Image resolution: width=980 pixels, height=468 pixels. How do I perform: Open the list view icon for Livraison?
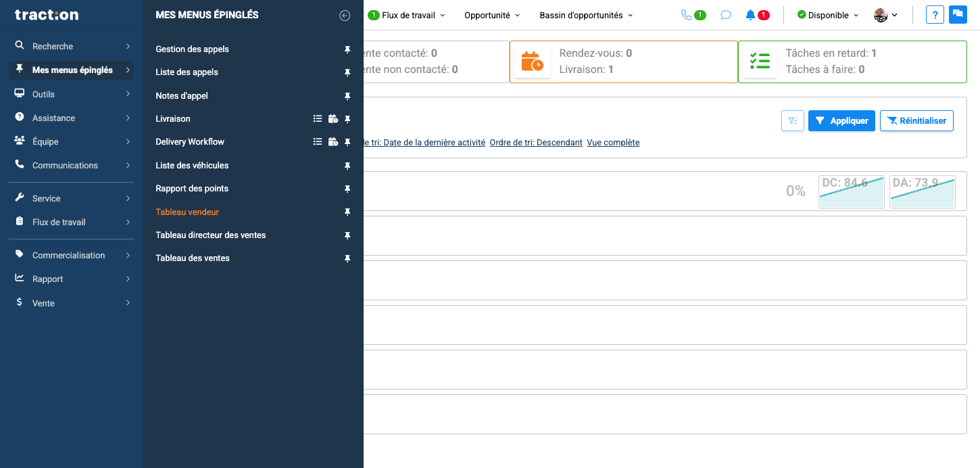click(318, 119)
